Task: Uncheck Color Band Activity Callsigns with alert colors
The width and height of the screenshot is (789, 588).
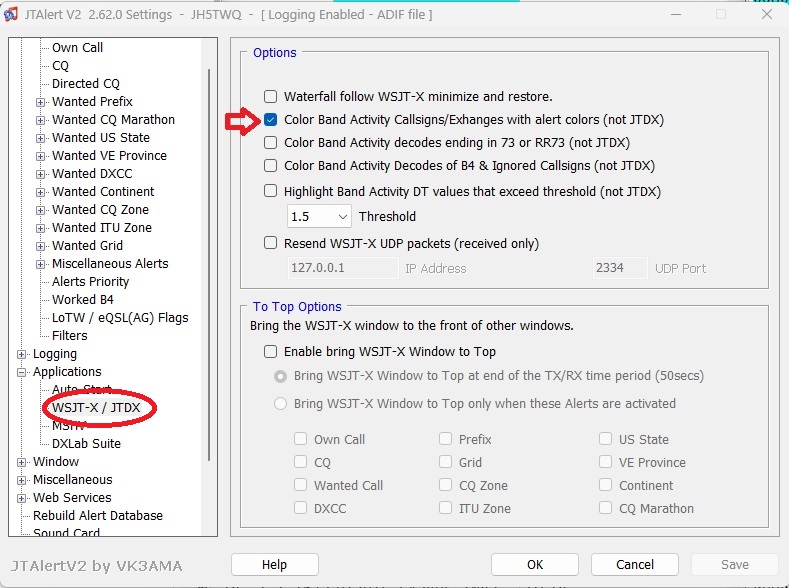Action: [271, 119]
